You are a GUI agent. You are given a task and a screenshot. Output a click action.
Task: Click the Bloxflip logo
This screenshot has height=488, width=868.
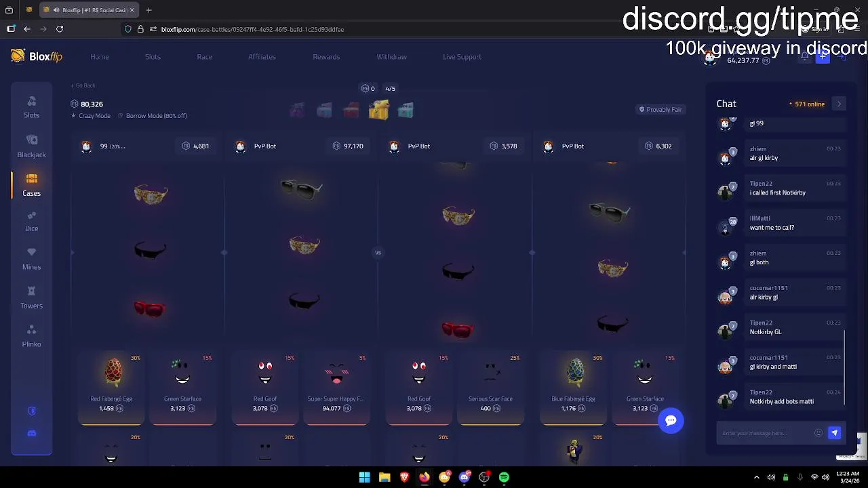(x=37, y=56)
